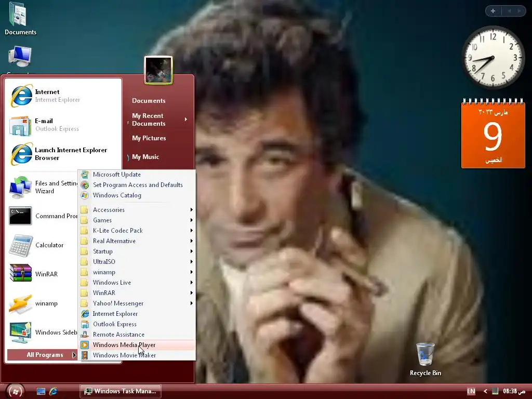Click Outlook Express icon in programs list

tap(85, 324)
